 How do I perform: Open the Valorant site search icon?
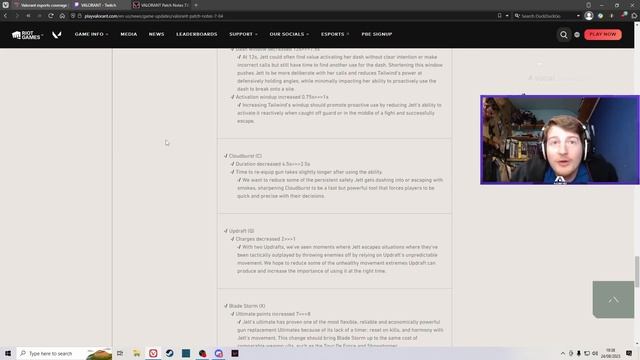coord(564,35)
